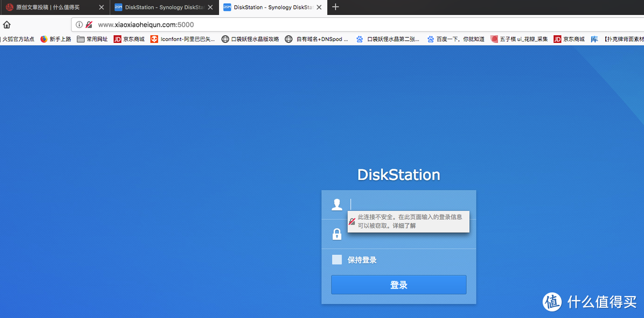Open 新手上路 Firefox bookmark
The image size is (644, 318).
[x=55, y=39]
